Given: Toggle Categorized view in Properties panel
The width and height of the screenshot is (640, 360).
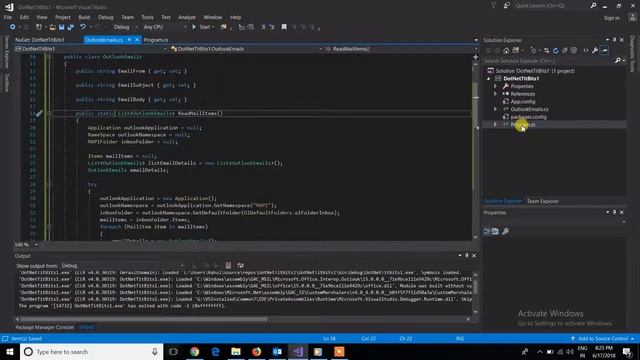Looking at the screenshot, I should pos(487,231).
